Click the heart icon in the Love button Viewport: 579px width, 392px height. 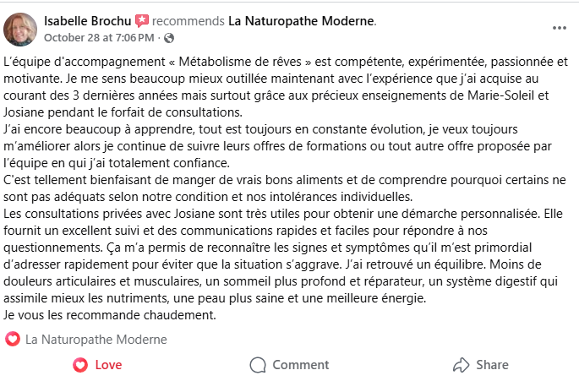80,365
